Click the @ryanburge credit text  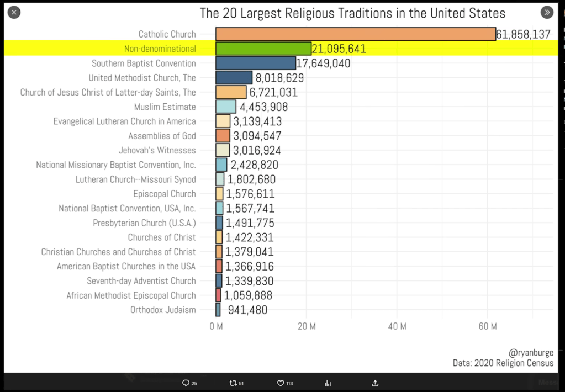tap(531, 353)
